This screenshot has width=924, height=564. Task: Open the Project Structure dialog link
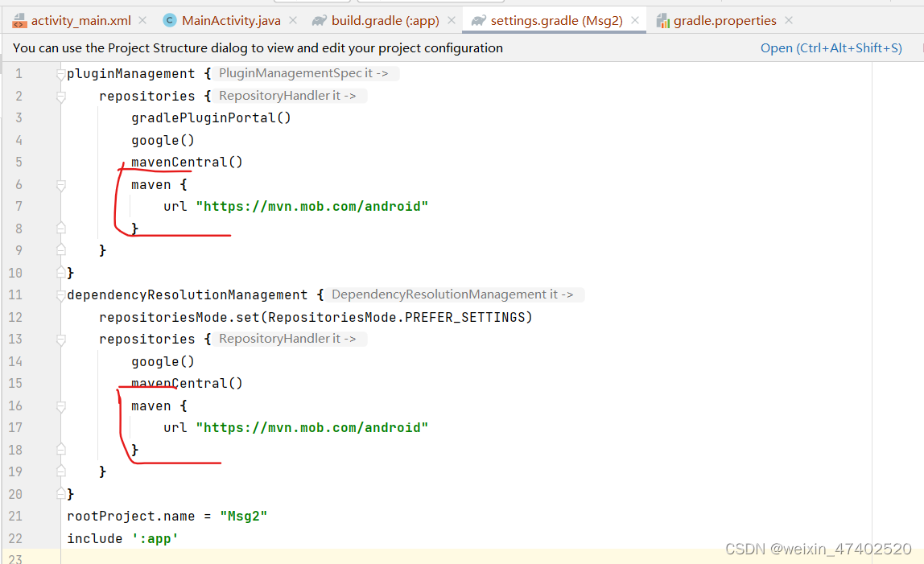(831, 47)
